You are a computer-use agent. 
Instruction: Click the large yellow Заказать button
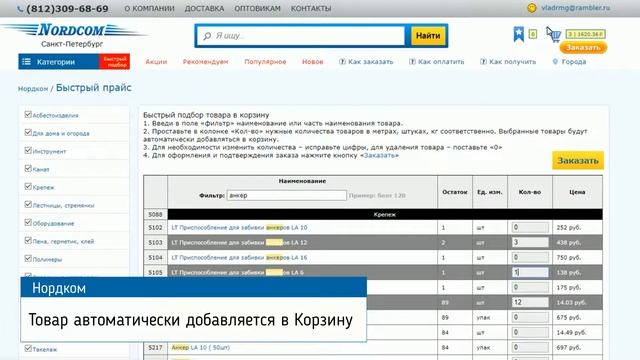578,160
